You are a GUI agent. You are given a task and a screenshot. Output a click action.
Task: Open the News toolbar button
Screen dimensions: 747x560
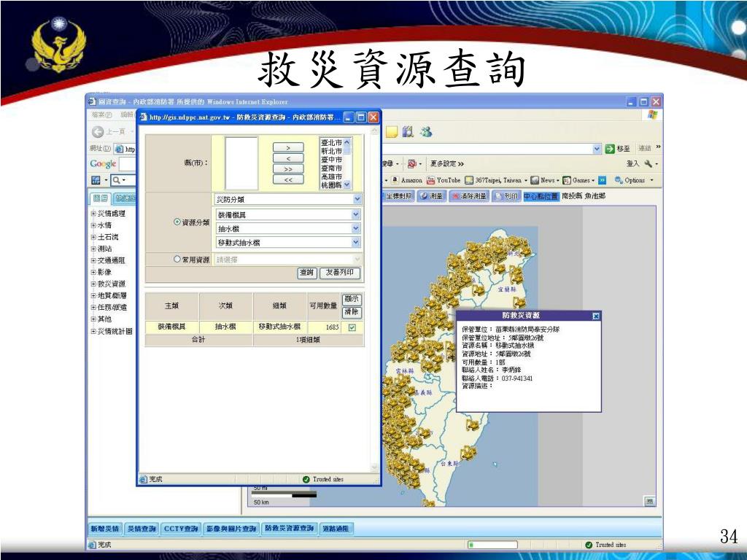click(543, 180)
